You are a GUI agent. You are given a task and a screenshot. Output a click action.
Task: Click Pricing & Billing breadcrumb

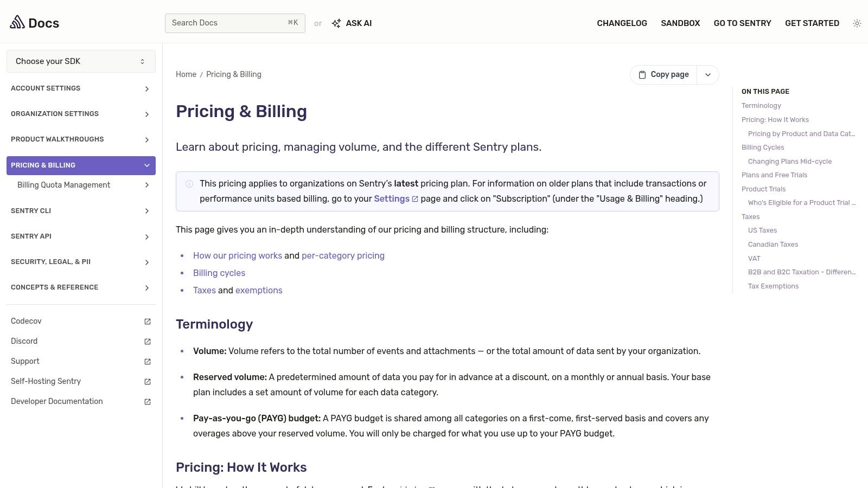(234, 74)
